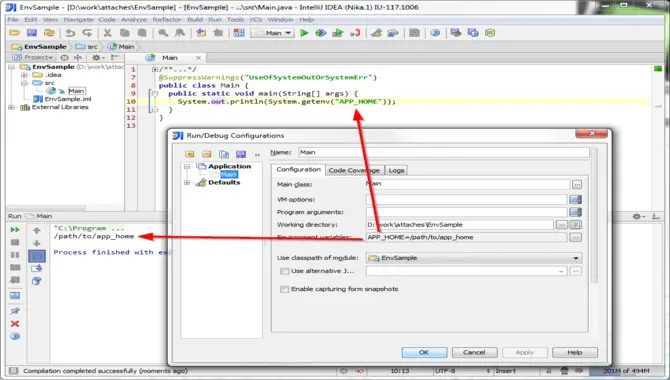Click the red X close icon in Run panel
Screen dimensions: 670x380
point(15,324)
